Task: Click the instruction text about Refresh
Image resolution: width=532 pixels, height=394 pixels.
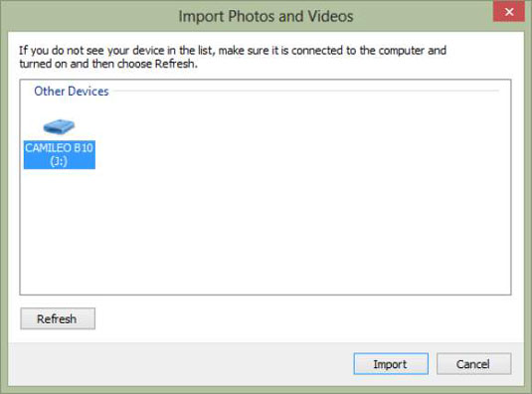Action: tap(233, 57)
